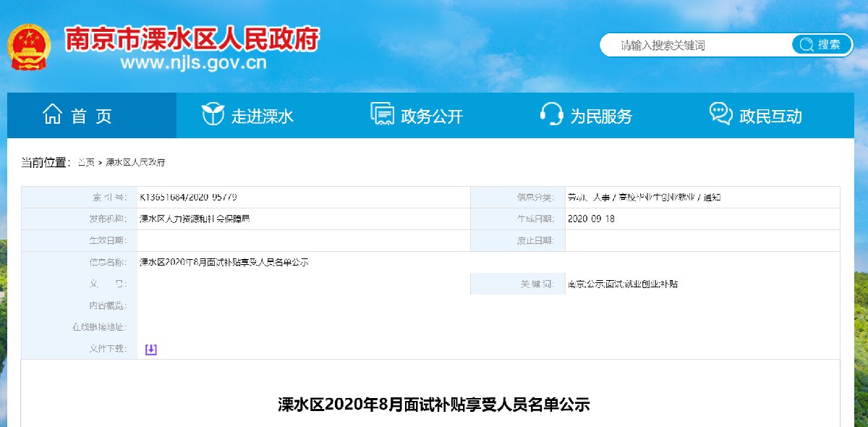Click the house icon beside 首页
Screen dimensions: 868x427
click(x=52, y=115)
